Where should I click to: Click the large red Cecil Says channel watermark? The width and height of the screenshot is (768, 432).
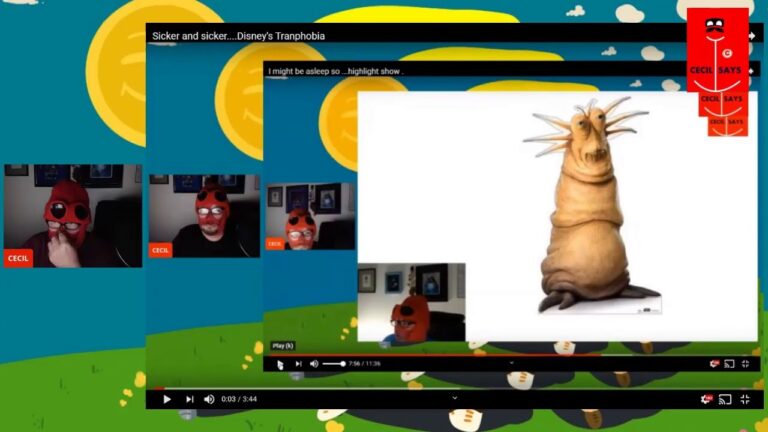point(718,50)
